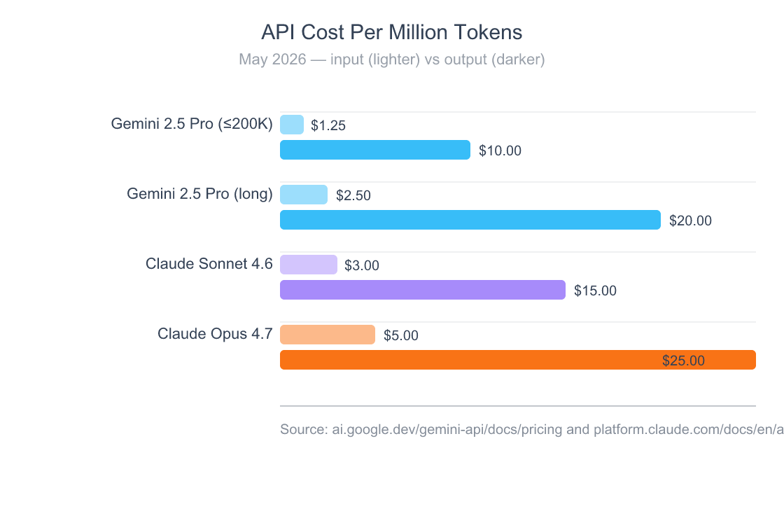Click the purple $15.00 output bar
The height and width of the screenshot is (532, 784).
(x=423, y=290)
